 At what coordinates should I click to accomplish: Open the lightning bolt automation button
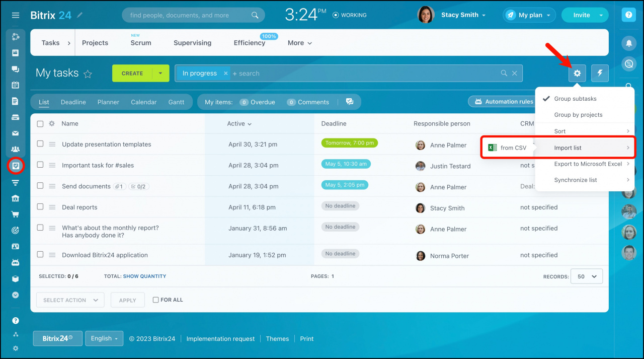pyautogui.click(x=600, y=74)
